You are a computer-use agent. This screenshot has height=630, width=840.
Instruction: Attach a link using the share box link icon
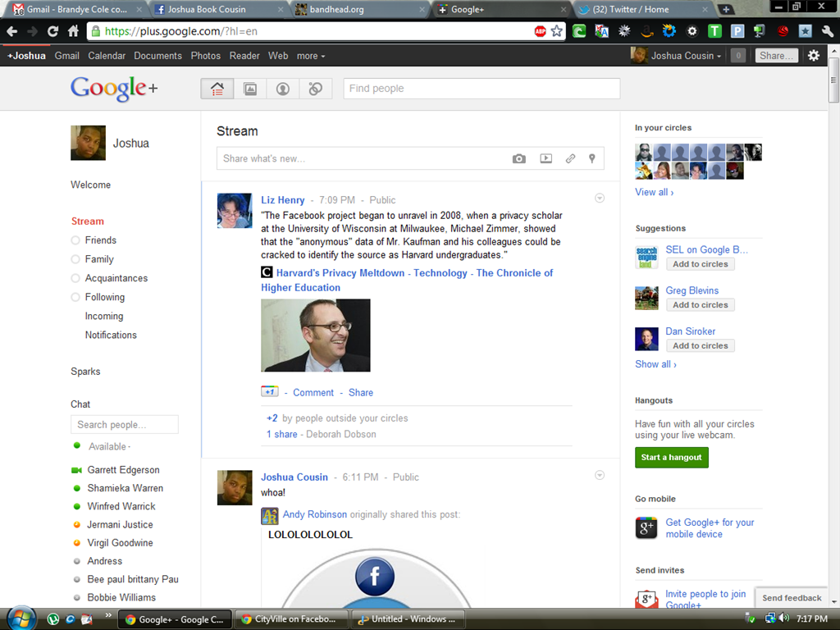click(x=571, y=158)
